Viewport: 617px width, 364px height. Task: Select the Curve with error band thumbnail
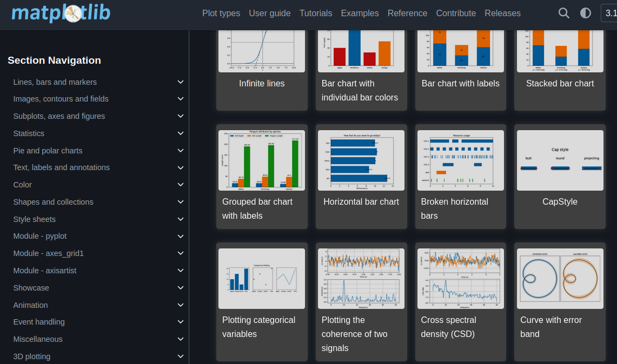[x=560, y=279]
